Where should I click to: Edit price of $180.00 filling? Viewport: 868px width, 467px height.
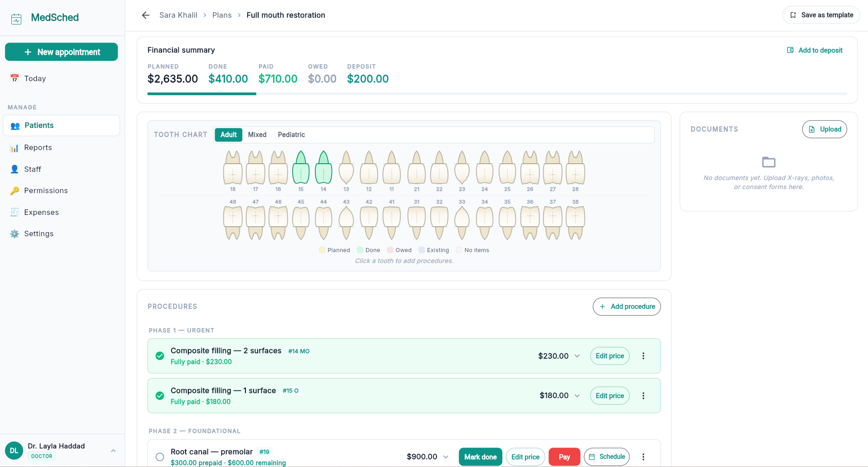pyautogui.click(x=610, y=396)
